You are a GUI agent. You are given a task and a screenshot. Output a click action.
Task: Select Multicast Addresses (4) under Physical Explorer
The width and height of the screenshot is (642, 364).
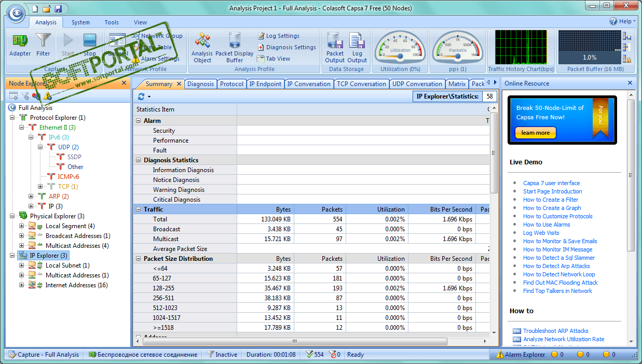pyautogui.click(x=77, y=246)
